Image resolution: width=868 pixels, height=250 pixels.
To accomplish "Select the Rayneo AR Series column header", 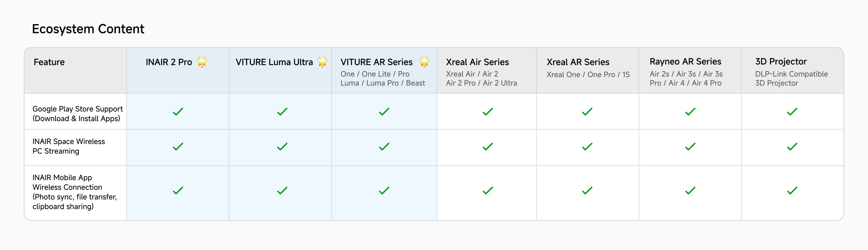I will point(685,62).
